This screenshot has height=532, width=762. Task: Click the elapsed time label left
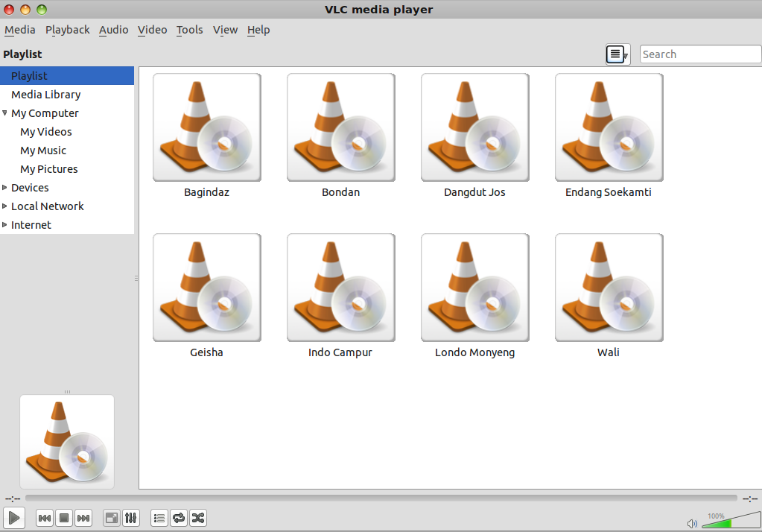point(13,498)
